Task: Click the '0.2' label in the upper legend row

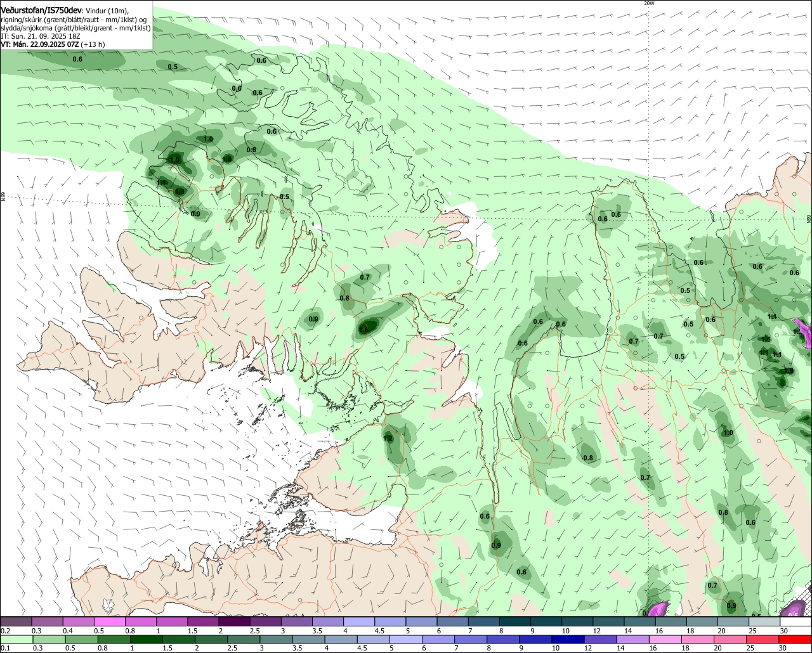Action: (x=6, y=631)
